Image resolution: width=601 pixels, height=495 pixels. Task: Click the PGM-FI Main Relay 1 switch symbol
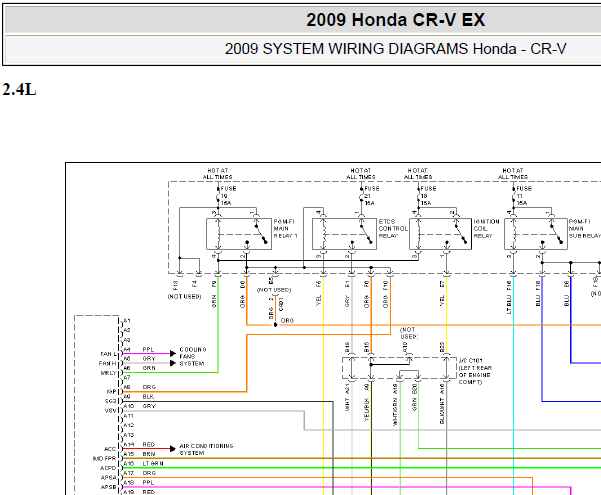[261, 234]
